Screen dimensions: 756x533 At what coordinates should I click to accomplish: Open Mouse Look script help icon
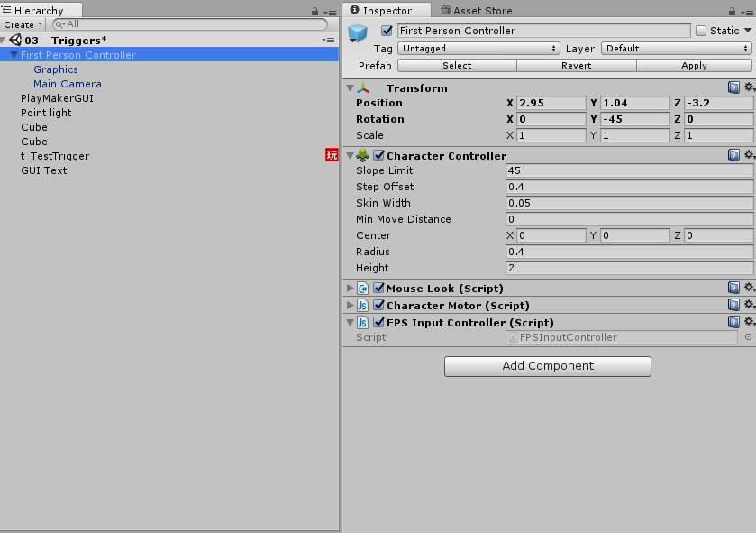tap(733, 288)
